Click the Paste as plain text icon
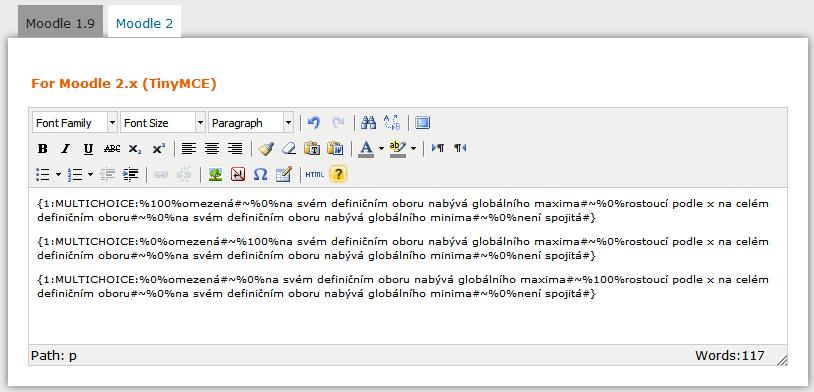This screenshot has width=814, height=392. 311,148
